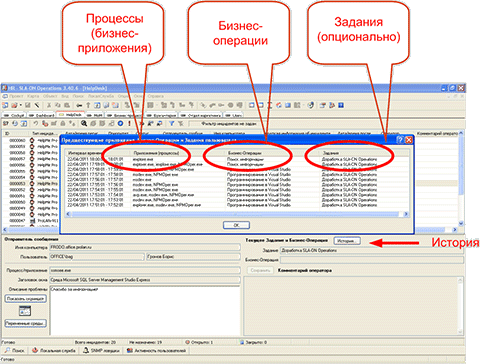Click the magnifier search icon in incident toolbar
480x364 pixels.
click(84, 124)
